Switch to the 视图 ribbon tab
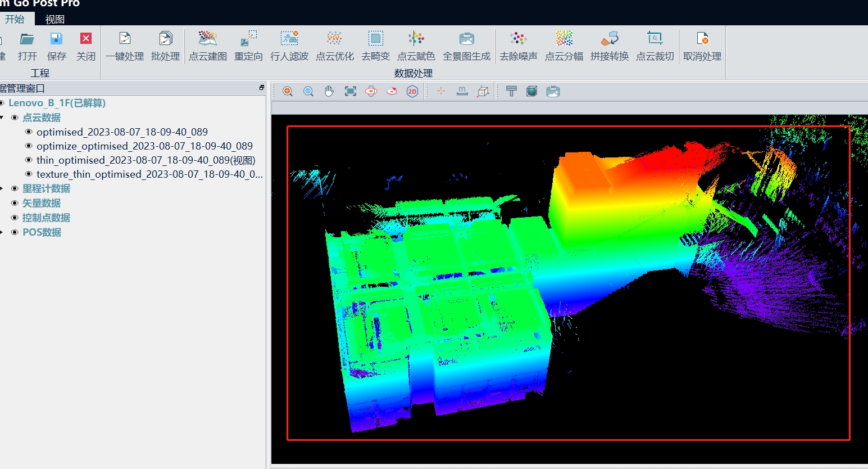 click(54, 19)
